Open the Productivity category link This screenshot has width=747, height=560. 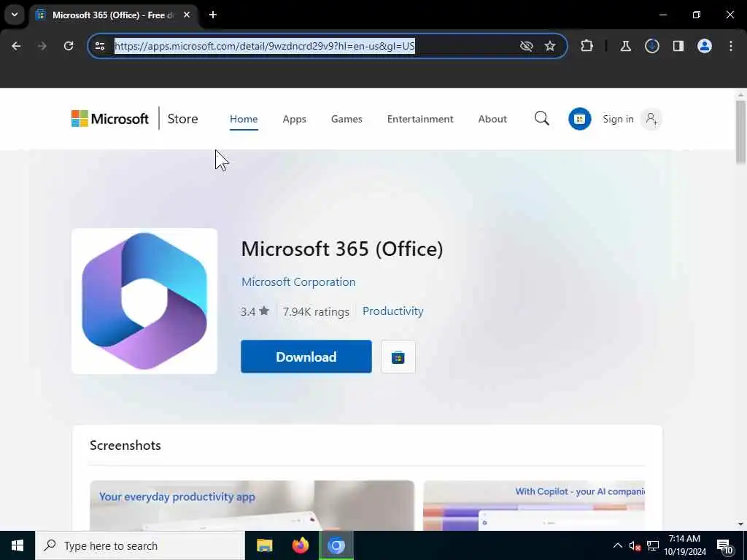(x=393, y=311)
